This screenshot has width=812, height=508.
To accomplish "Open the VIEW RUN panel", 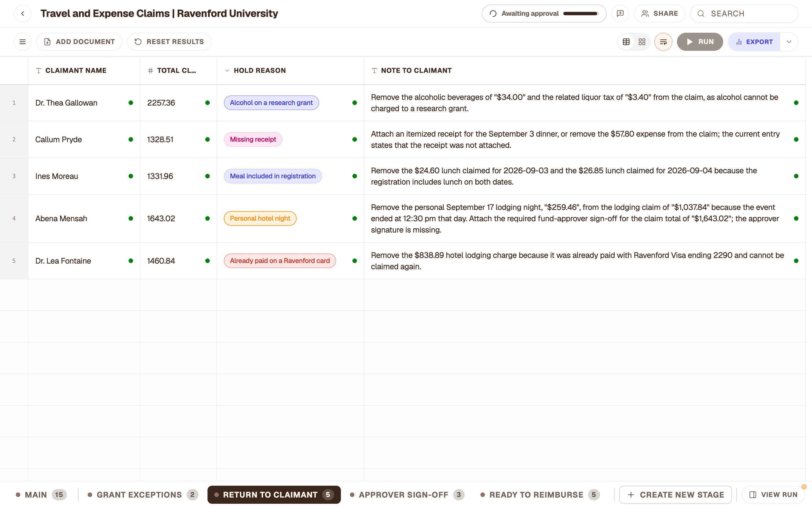I will (773, 494).
